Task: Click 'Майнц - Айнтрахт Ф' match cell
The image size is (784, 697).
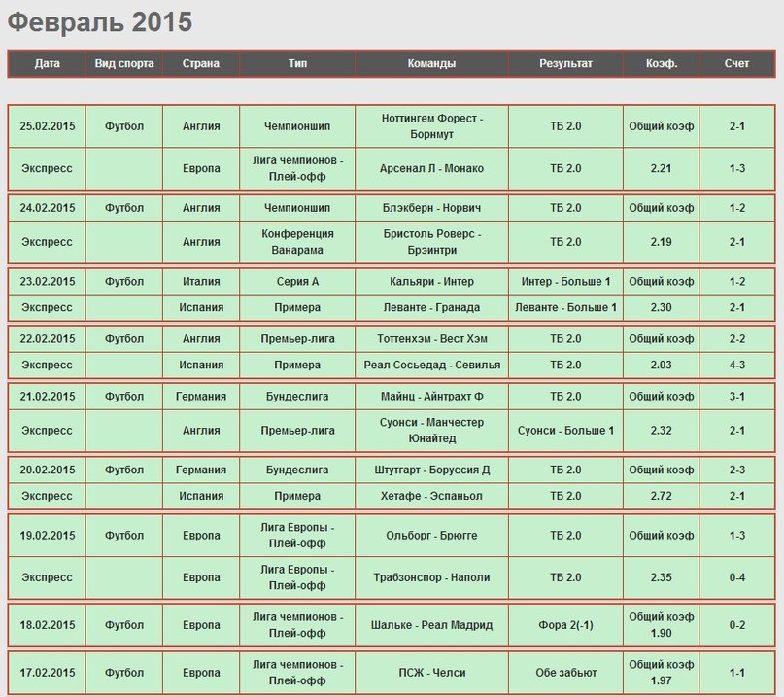Action: pyautogui.click(x=431, y=397)
